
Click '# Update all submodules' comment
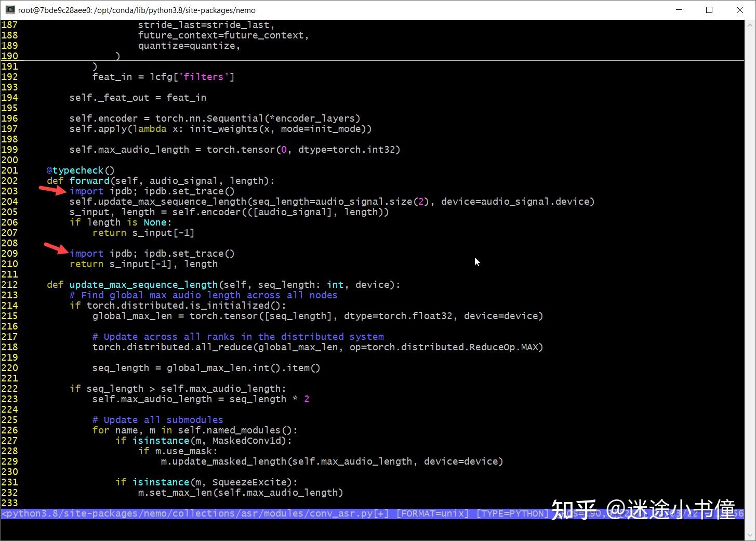(x=158, y=420)
